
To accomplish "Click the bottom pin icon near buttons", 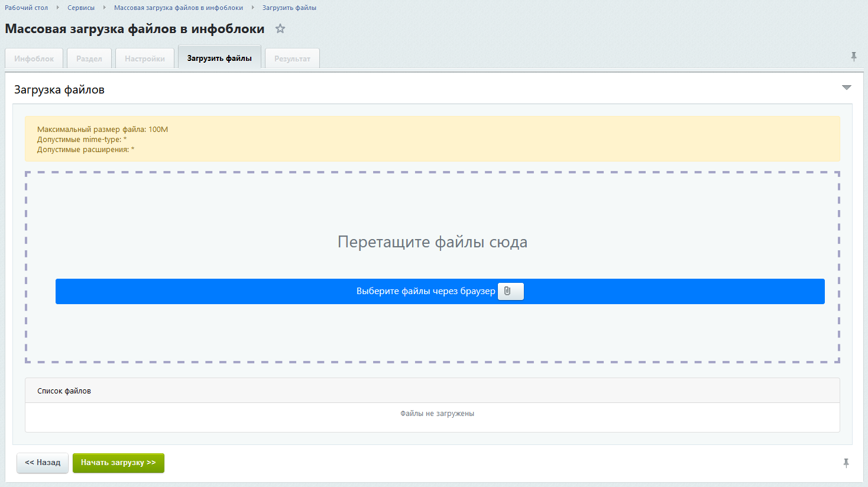I will coord(846,463).
